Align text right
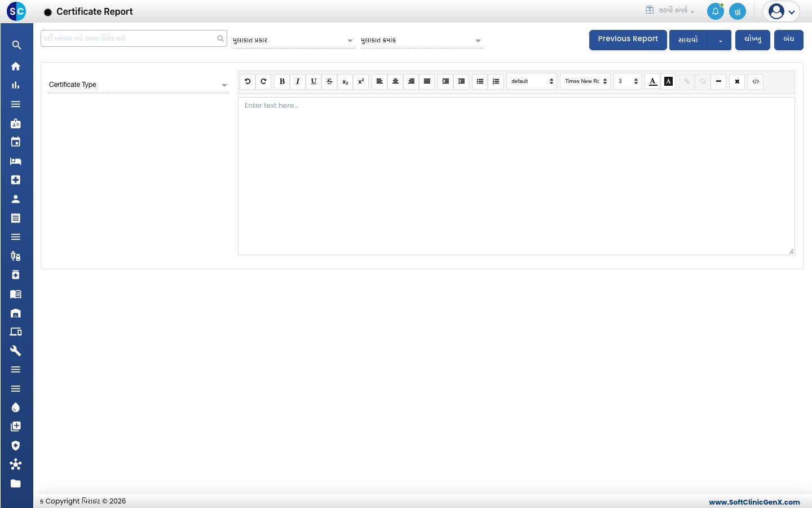 point(411,81)
